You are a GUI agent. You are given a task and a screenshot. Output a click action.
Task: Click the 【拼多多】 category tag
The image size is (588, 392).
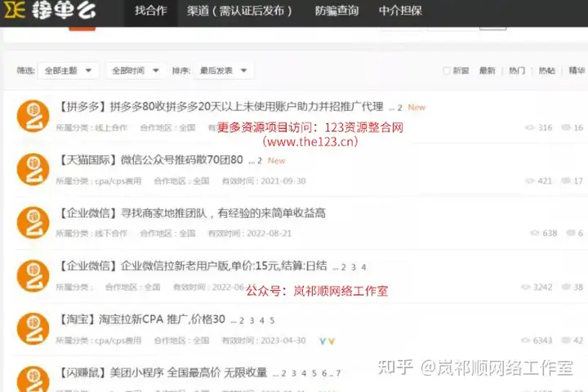tap(82, 107)
